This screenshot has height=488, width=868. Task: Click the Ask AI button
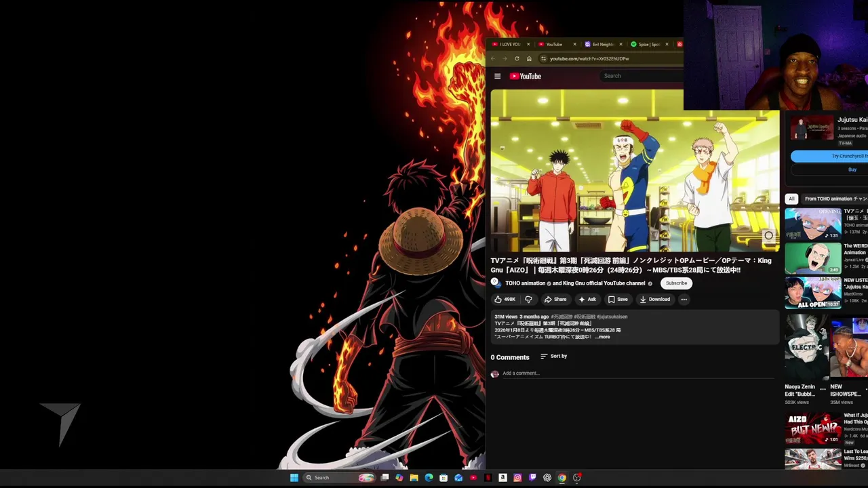pyautogui.click(x=587, y=299)
